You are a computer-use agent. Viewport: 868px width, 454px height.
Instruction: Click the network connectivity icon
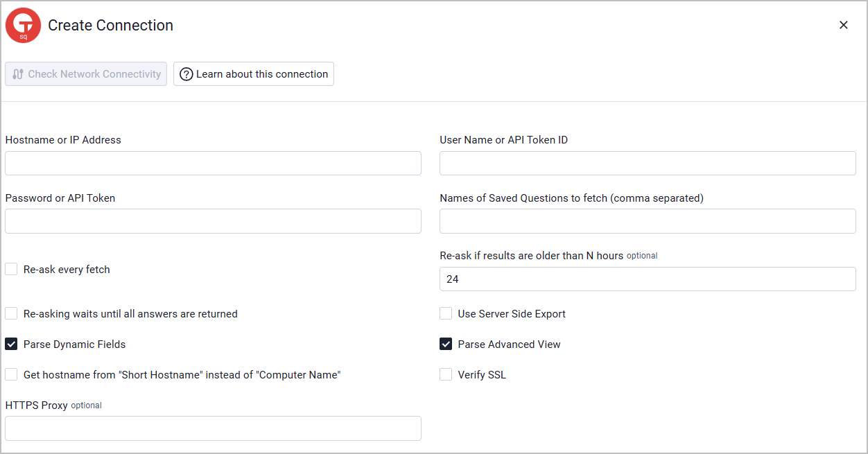pyautogui.click(x=18, y=74)
